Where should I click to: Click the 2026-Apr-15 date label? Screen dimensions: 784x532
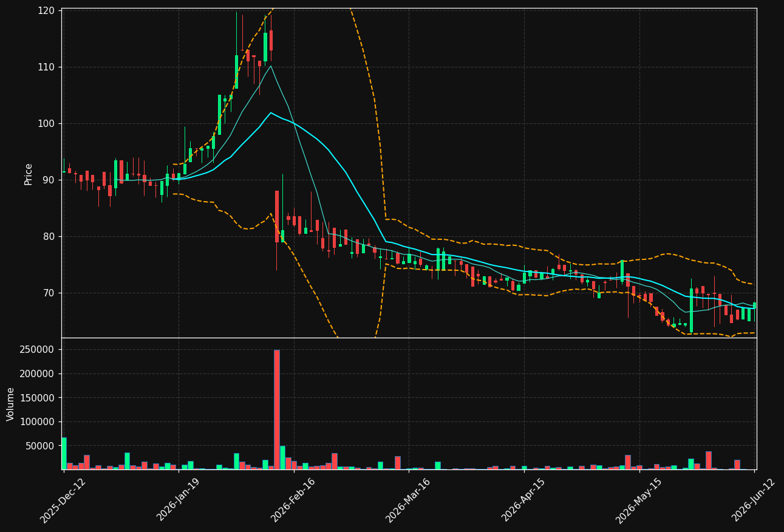point(523,500)
